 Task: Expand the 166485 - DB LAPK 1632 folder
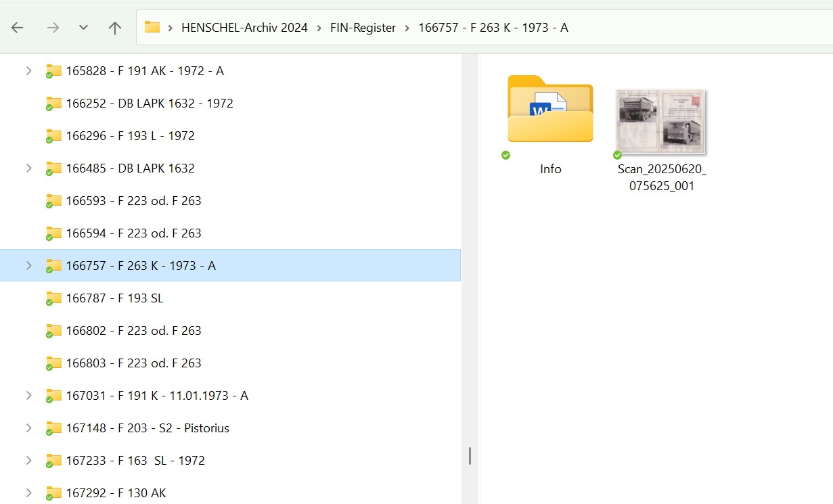pyautogui.click(x=28, y=168)
